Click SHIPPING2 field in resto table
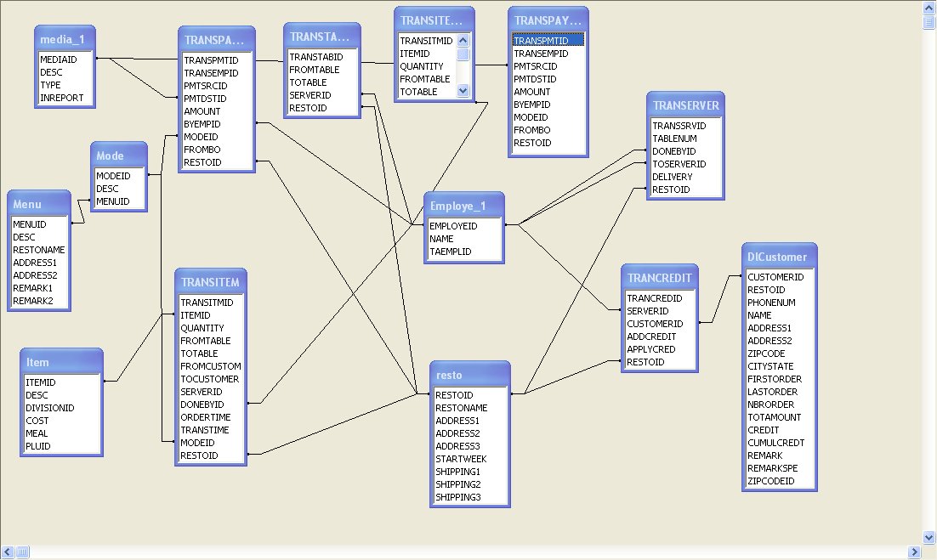 [x=458, y=484]
